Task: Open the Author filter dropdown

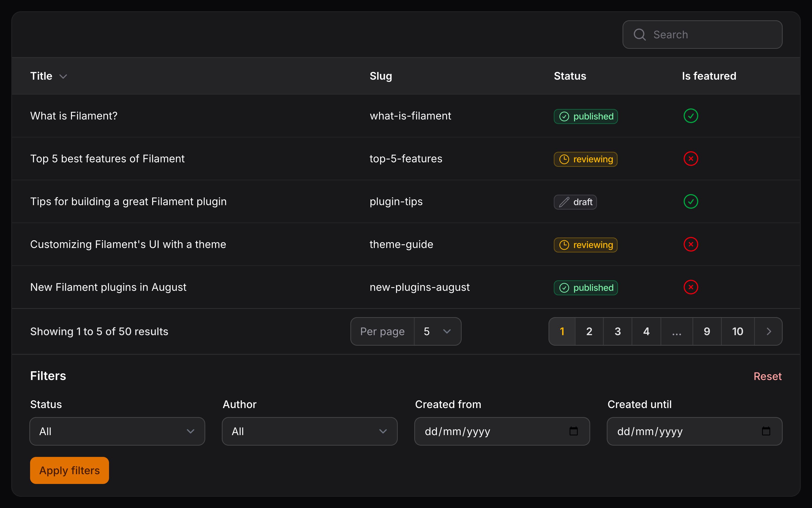Action: point(310,431)
